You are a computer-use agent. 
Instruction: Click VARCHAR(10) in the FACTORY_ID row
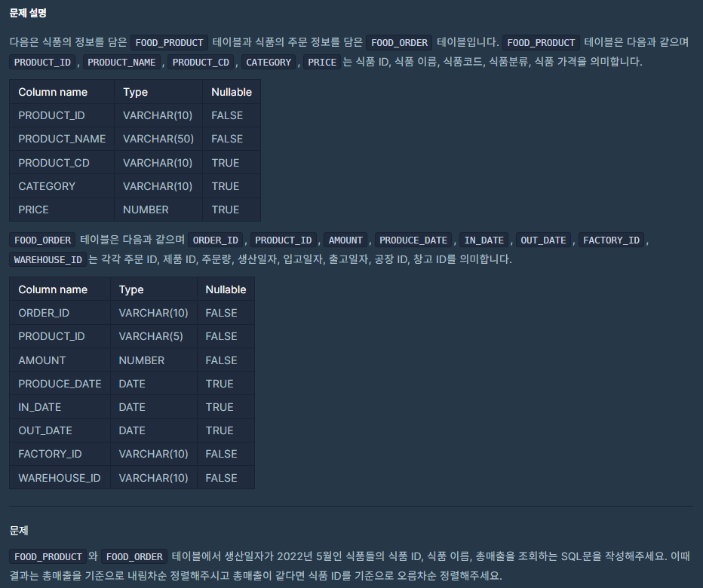pyautogui.click(x=153, y=454)
